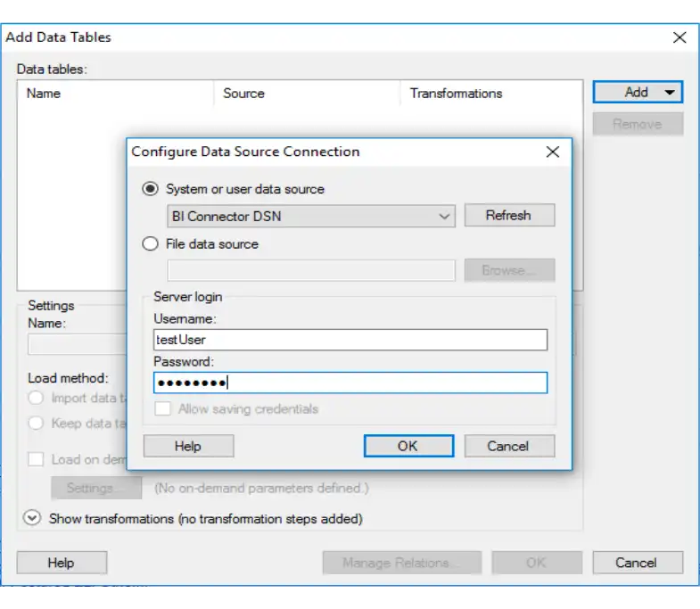Click the Source column header
Screen dimensions: 700x609
pyautogui.click(x=243, y=93)
